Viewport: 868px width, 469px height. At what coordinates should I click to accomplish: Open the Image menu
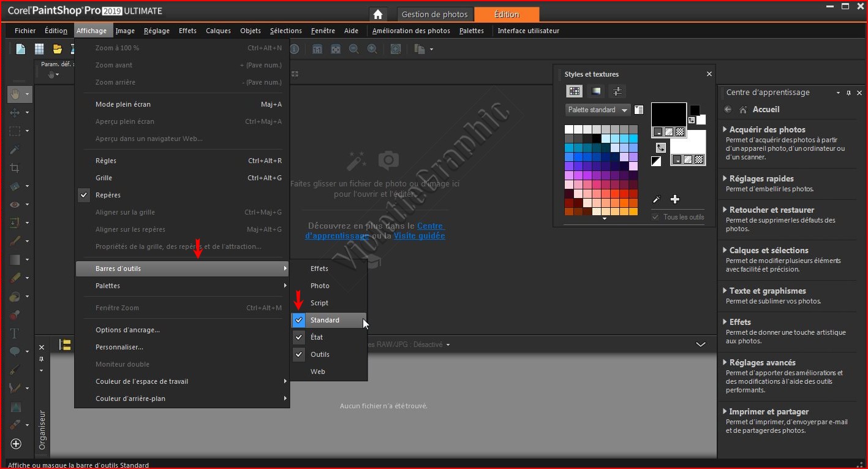125,31
